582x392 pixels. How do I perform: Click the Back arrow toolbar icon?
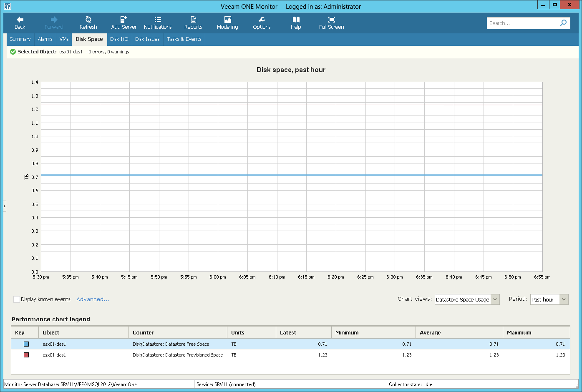pyautogui.click(x=20, y=20)
